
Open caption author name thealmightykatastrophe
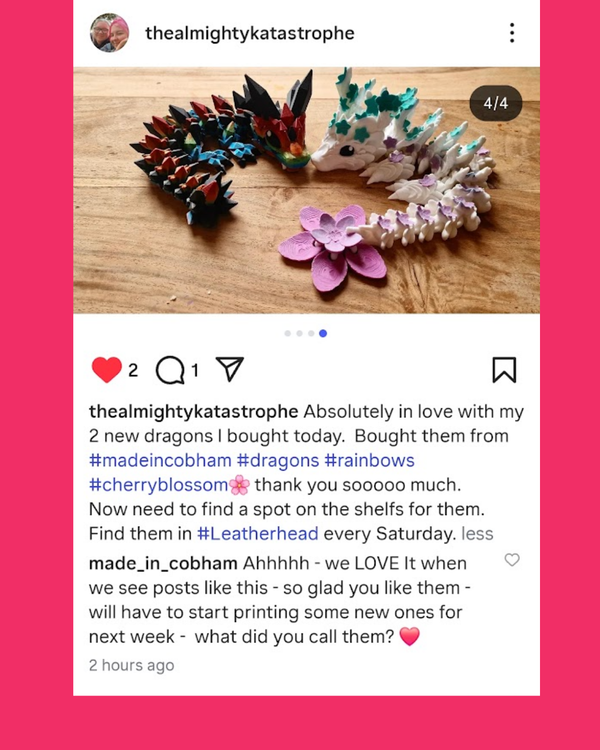(194, 412)
